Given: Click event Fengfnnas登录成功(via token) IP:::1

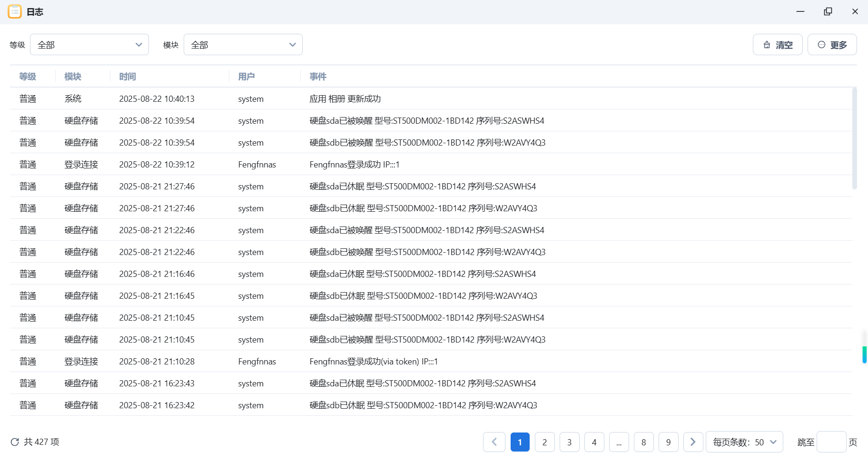Looking at the screenshot, I should [374, 362].
